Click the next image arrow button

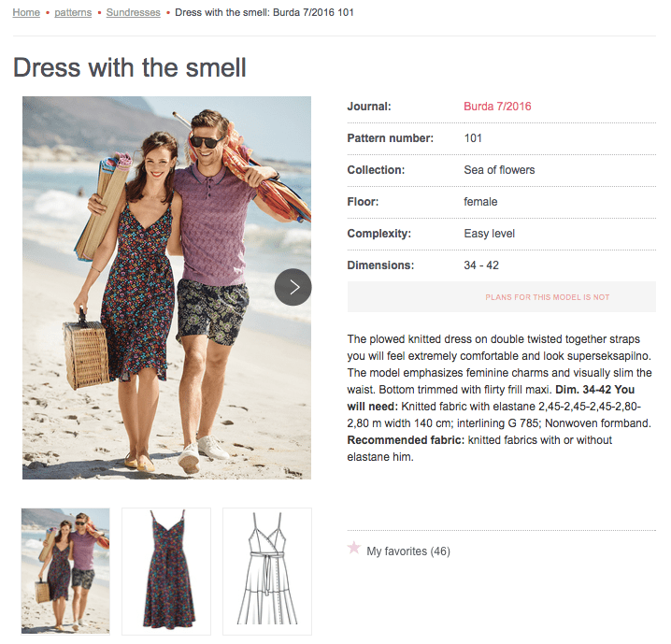(x=293, y=287)
